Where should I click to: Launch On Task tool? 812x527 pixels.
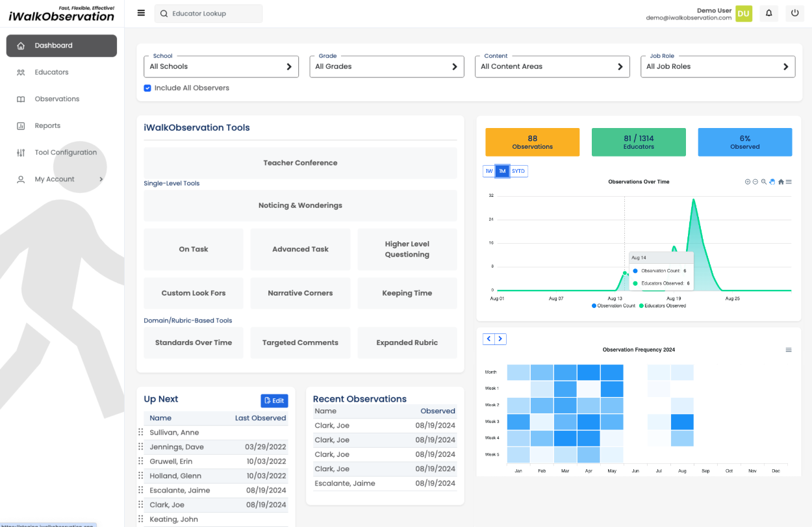click(x=194, y=249)
